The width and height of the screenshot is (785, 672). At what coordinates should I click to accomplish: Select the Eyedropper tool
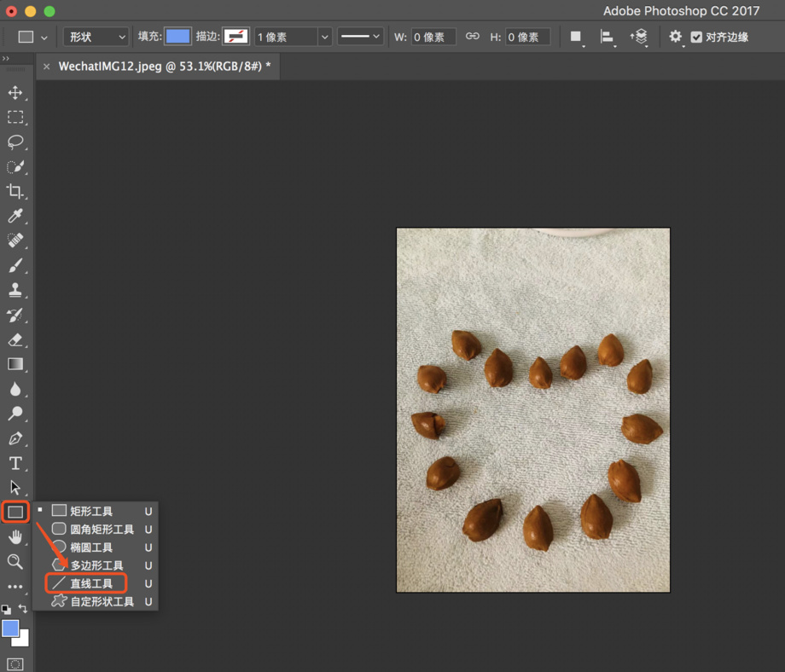(15, 216)
